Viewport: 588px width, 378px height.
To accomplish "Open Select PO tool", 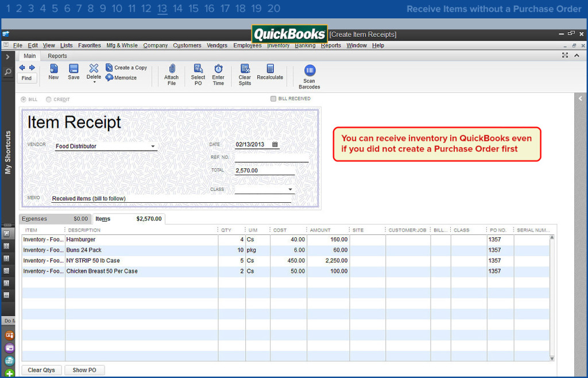I will (x=198, y=75).
